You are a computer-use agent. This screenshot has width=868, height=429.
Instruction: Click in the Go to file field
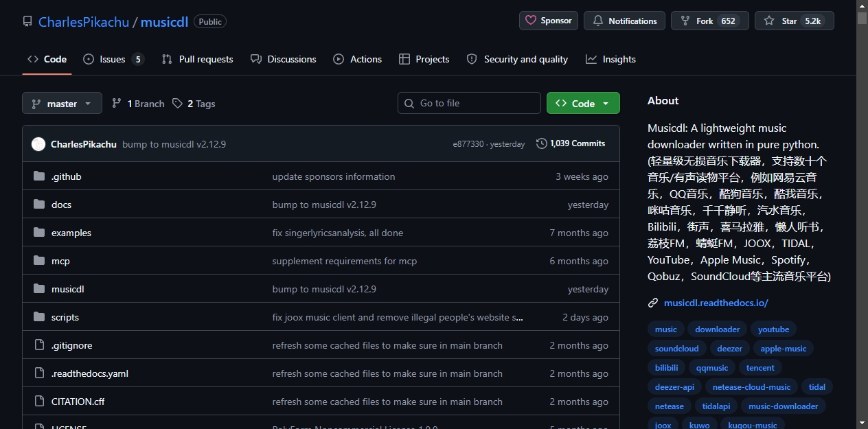tap(469, 103)
